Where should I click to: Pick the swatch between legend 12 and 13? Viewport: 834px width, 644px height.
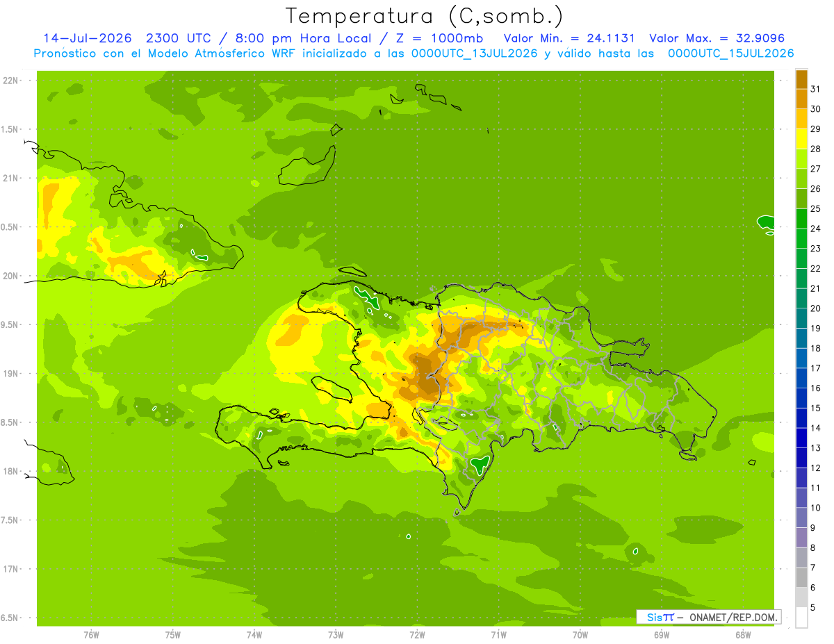[801, 459]
